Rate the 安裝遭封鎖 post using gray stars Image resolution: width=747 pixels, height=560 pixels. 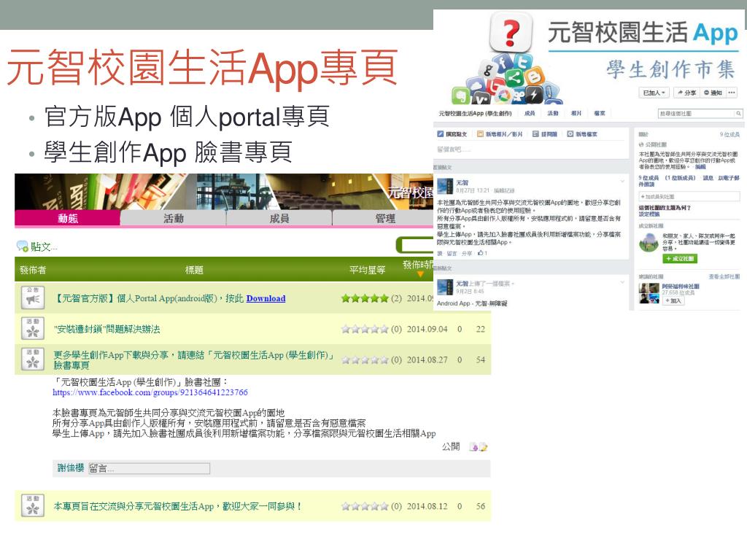[365, 329]
